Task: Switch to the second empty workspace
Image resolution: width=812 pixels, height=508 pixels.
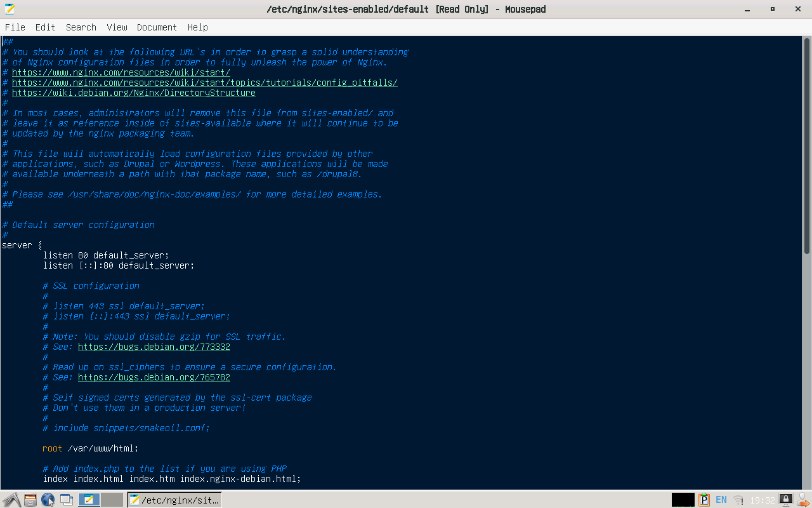Action: [x=112, y=500]
